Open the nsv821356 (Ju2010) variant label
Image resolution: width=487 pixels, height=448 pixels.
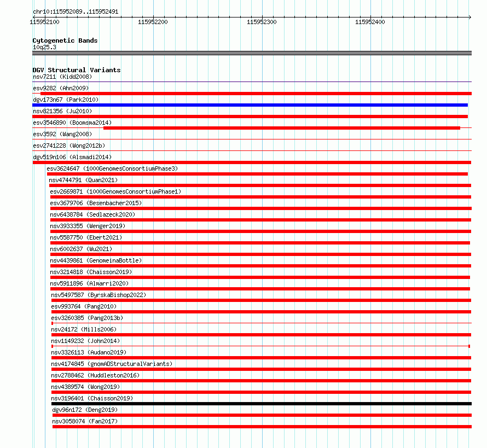pyautogui.click(x=62, y=111)
